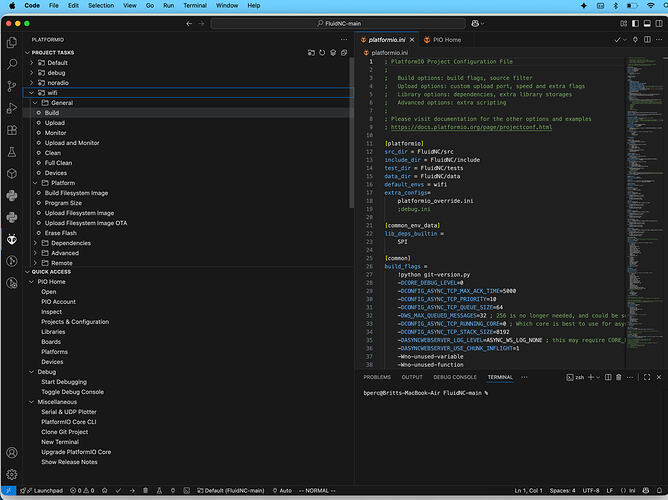Screen dimensions: 668x500
Task: Toggle primary side bar visibility
Action: coord(635,23)
